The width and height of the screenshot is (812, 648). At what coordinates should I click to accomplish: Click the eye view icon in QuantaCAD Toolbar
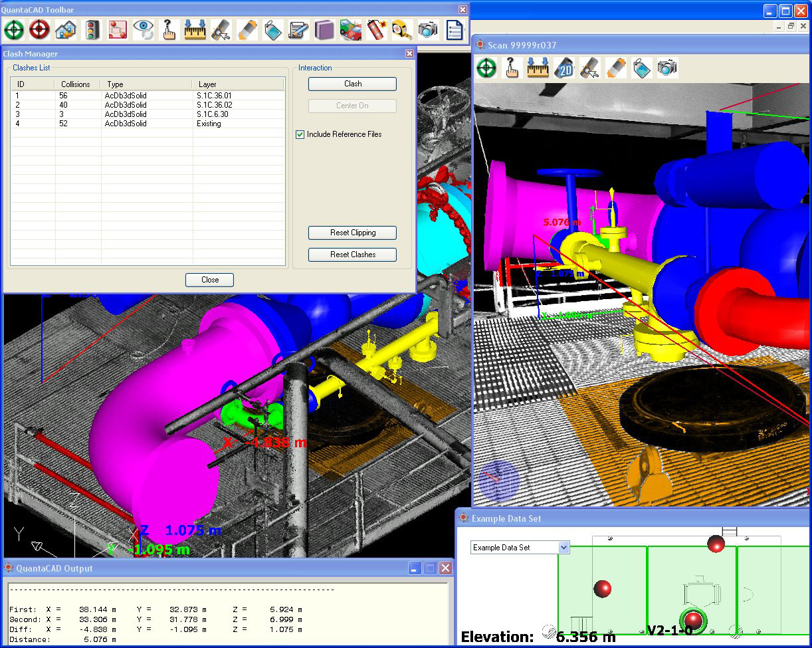click(144, 30)
